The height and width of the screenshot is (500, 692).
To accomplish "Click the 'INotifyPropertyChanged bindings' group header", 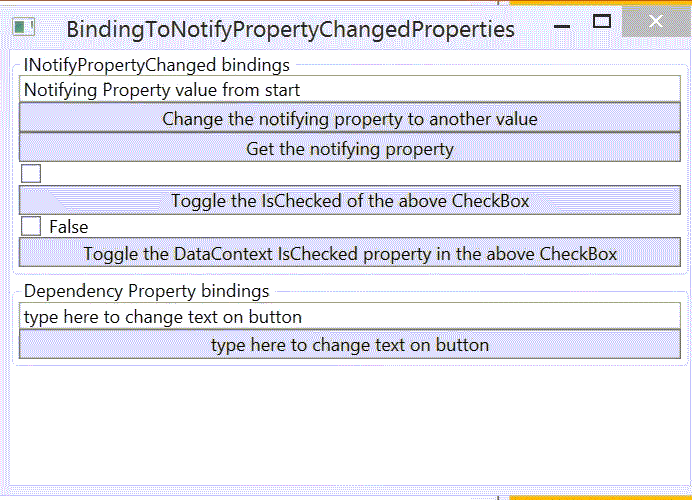I will (x=157, y=65).
